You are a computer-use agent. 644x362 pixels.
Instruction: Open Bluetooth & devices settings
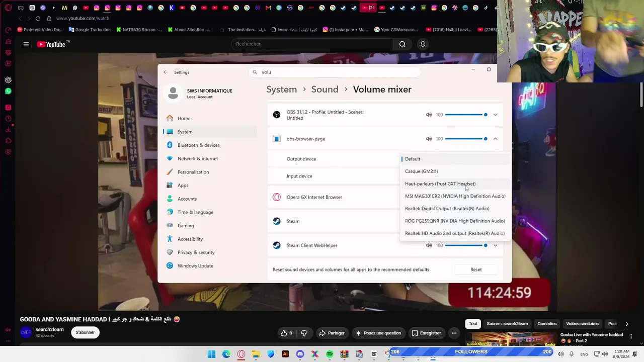pyautogui.click(x=210, y=145)
